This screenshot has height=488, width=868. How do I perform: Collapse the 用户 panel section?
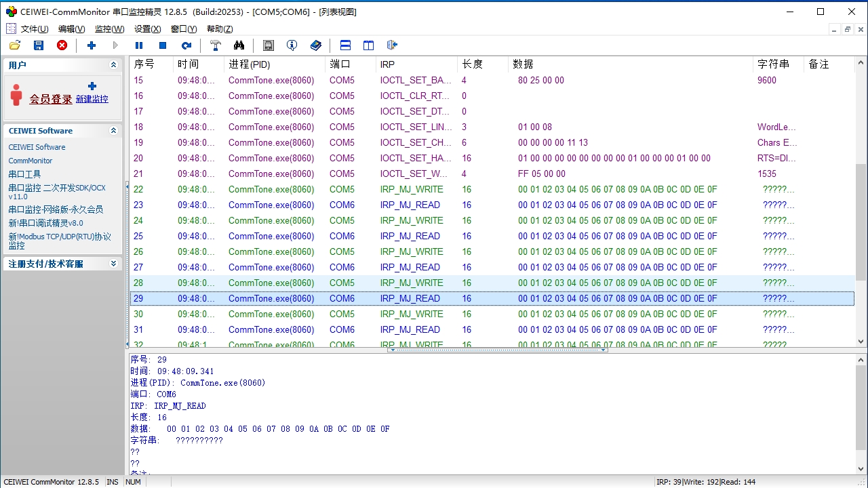coord(113,65)
